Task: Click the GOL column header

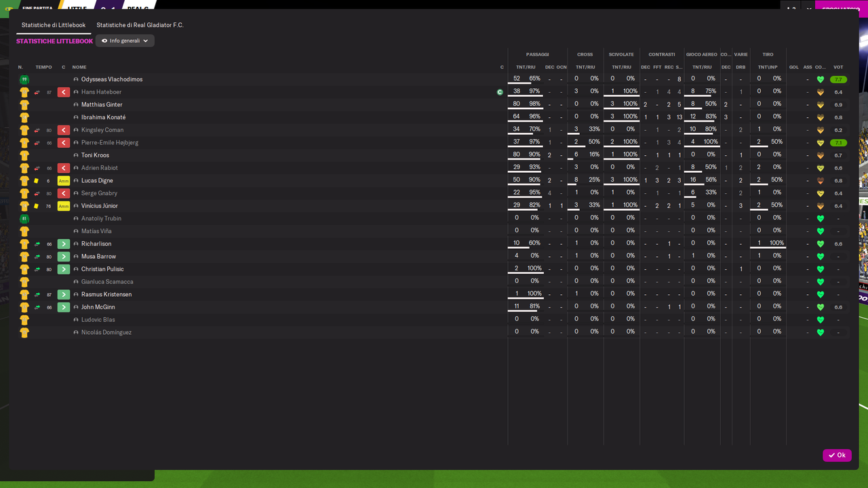Action: tap(794, 67)
